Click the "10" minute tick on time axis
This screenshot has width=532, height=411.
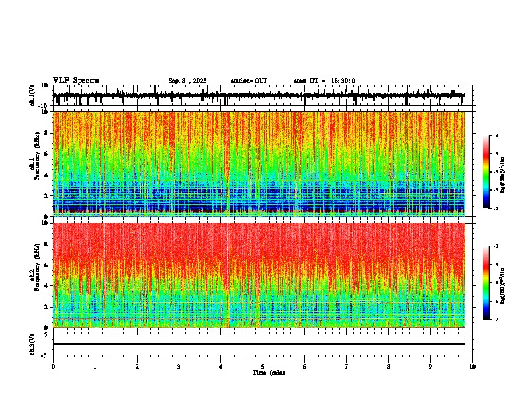(x=472, y=367)
